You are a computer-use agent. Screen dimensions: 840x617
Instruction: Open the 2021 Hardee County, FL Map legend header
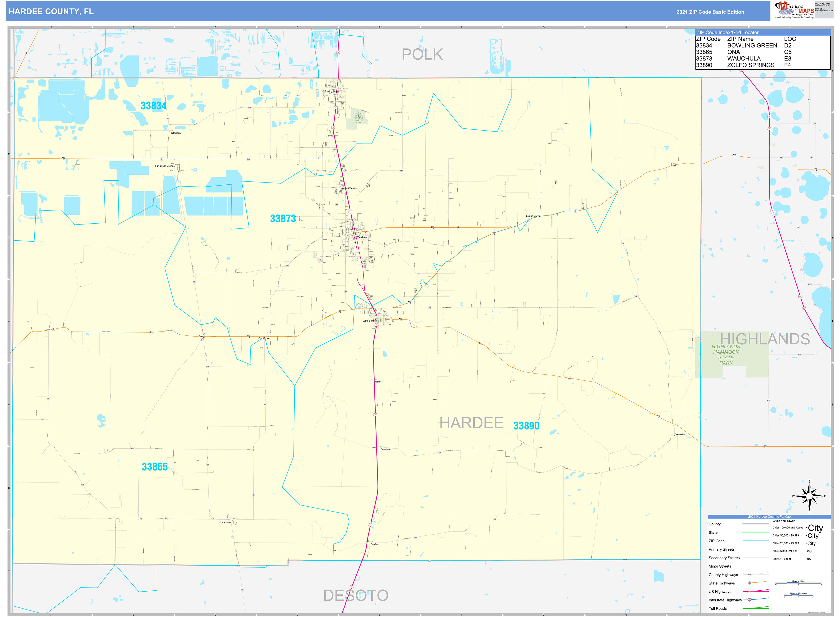[769, 517]
